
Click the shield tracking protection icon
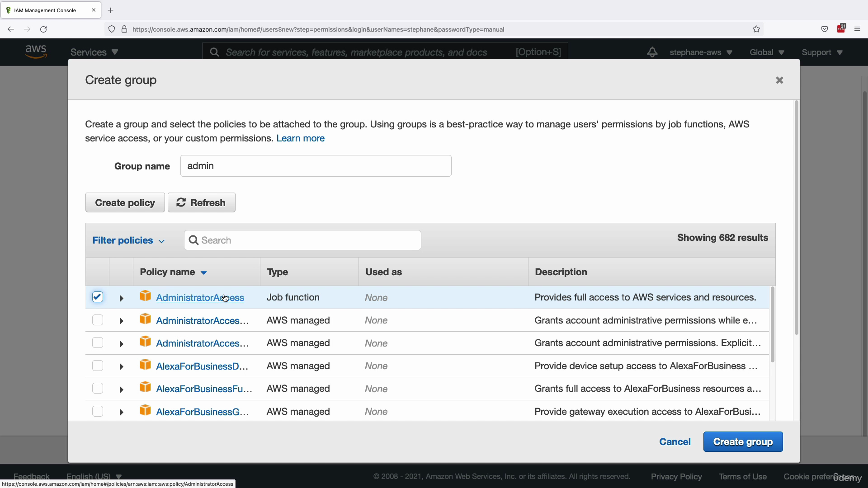tap(112, 29)
